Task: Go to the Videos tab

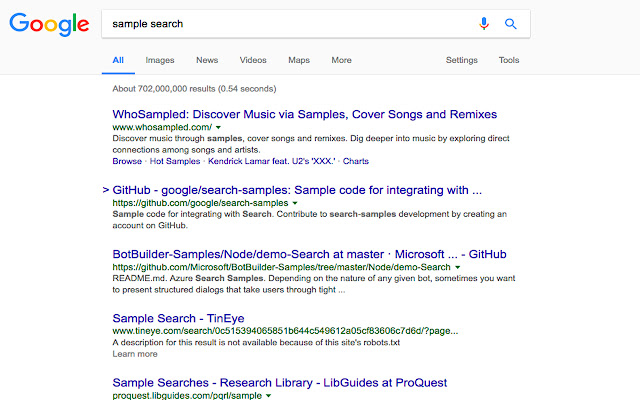Action: pyautogui.click(x=253, y=60)
